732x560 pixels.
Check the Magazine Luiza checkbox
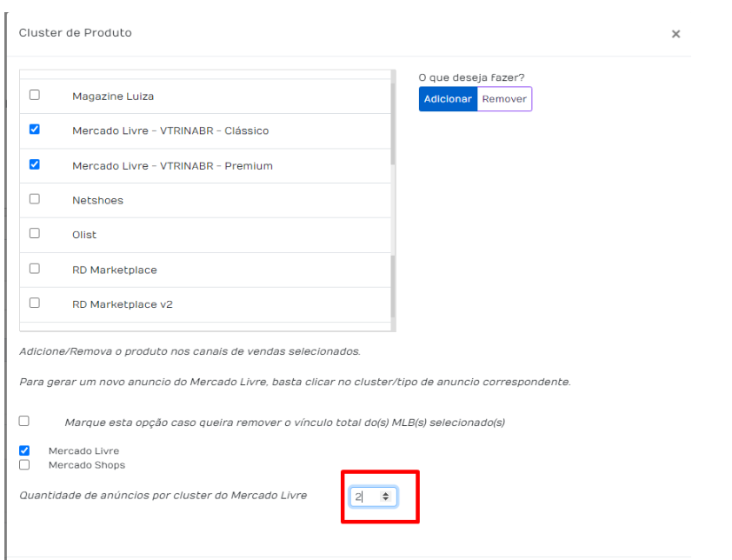pyautogui.click(x=35, y=95)
